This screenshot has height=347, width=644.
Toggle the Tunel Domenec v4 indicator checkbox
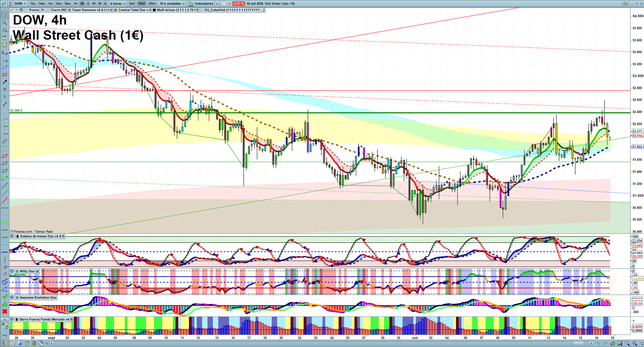(70, 10)
